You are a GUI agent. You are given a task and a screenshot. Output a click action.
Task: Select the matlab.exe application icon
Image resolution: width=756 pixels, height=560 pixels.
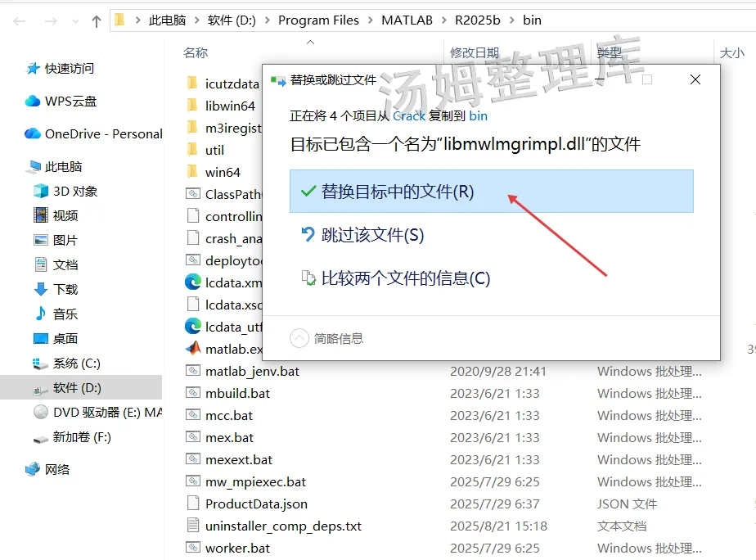(193, 348)
